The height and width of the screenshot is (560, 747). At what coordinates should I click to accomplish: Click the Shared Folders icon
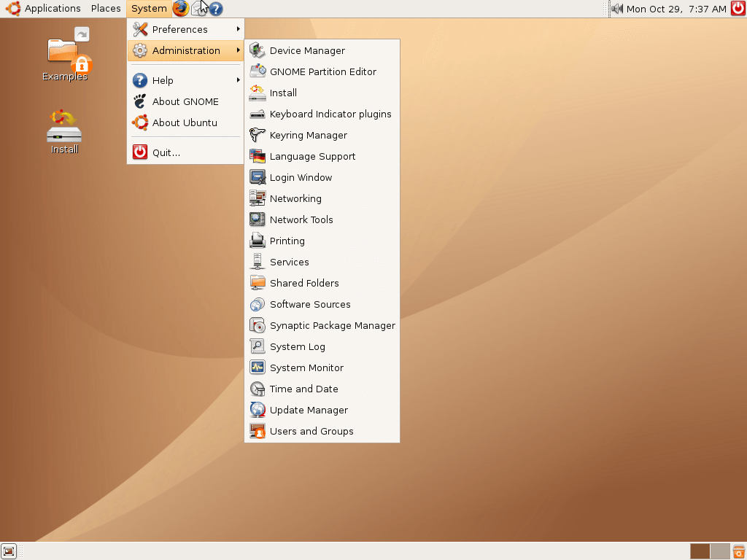[258, 283]
